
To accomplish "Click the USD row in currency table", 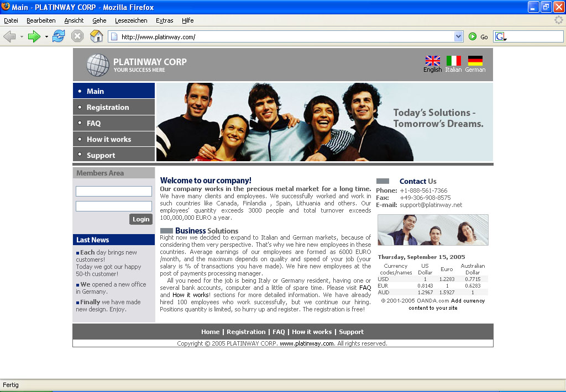I will click(433, 279).
